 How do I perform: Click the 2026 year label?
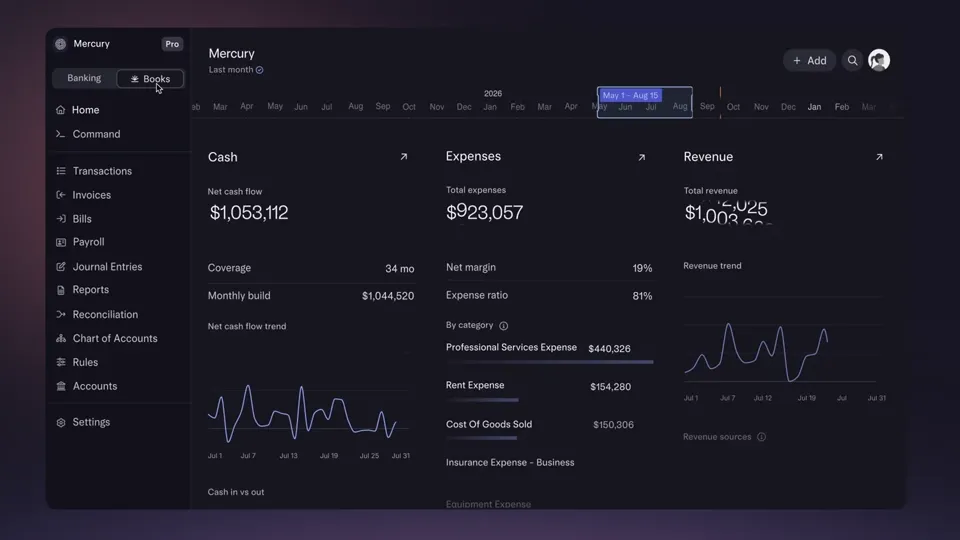493,94
